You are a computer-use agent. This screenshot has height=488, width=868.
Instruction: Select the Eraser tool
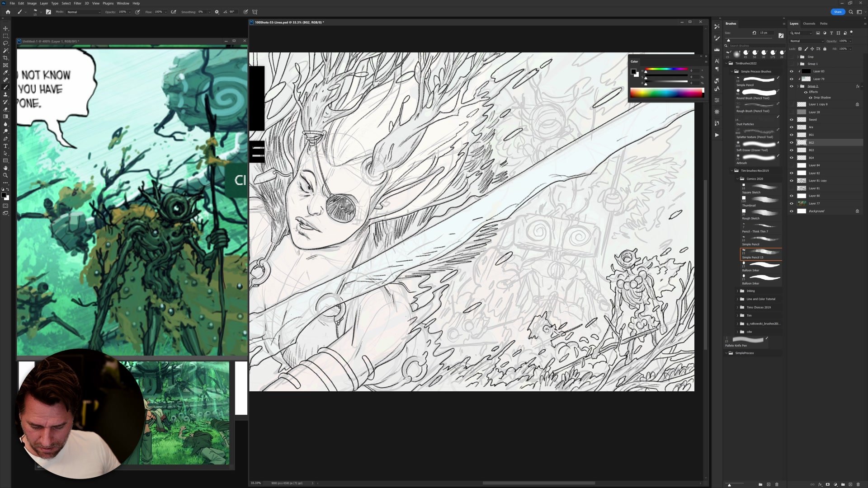[5, 109]
